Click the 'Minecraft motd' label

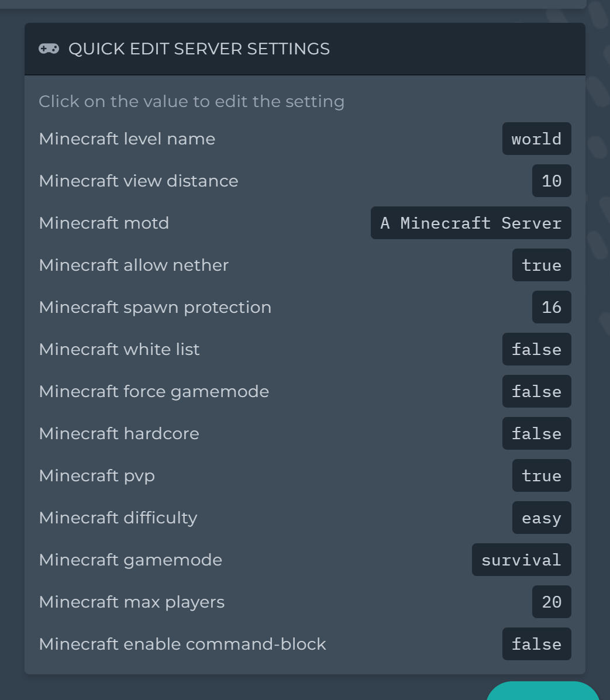104,223
